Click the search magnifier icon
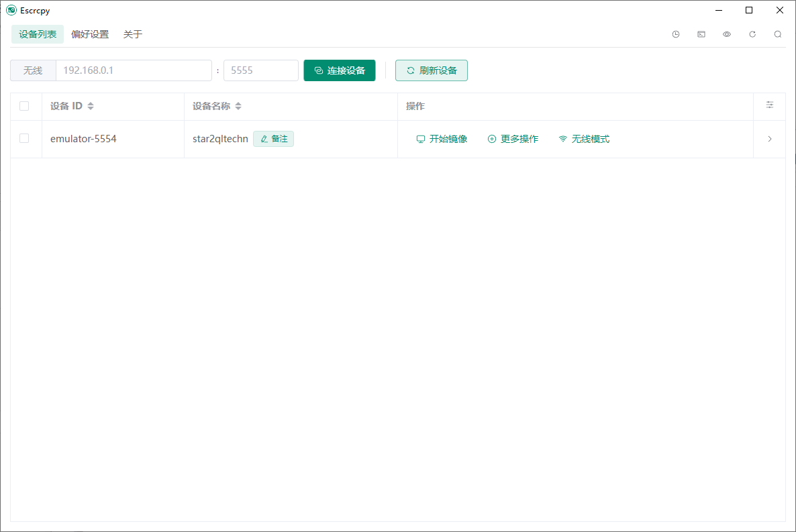This screenshot has width=796, height=532. click(x=778, y=34)
